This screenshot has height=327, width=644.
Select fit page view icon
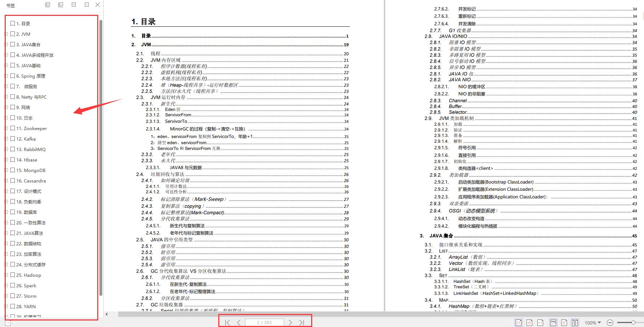[529, 323]
